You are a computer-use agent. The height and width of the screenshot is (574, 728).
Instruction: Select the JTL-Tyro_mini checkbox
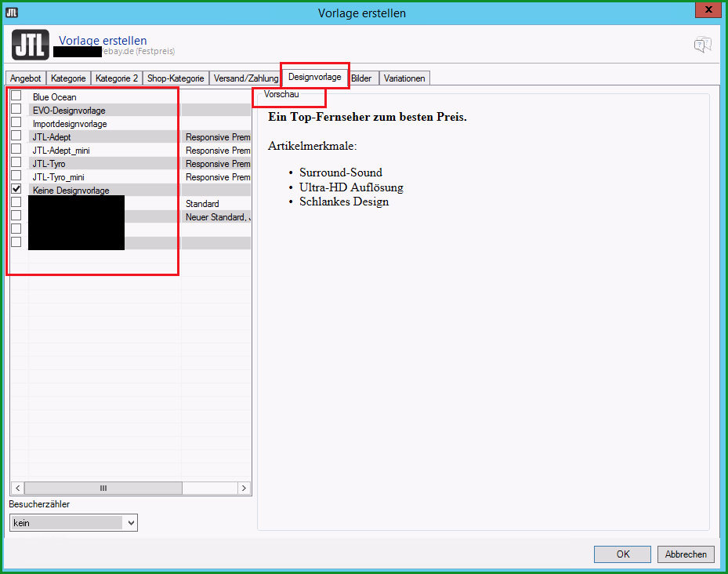click(x=16, y=175)
